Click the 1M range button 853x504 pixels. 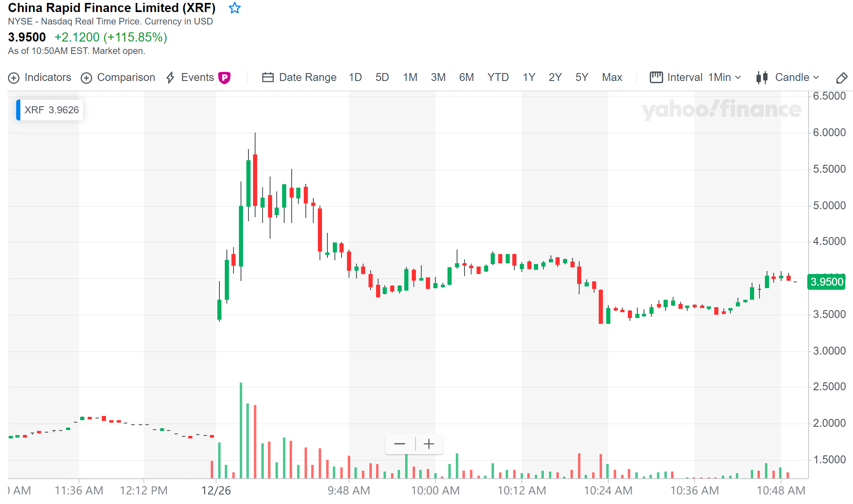click(x=410, y=78)
